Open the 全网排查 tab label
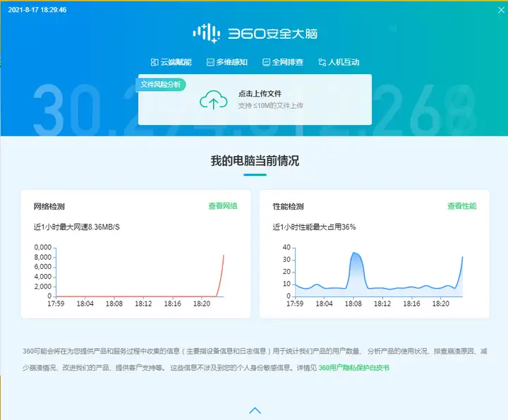Image resolution: width=508 pixels, height=420 pixels. 288,62
